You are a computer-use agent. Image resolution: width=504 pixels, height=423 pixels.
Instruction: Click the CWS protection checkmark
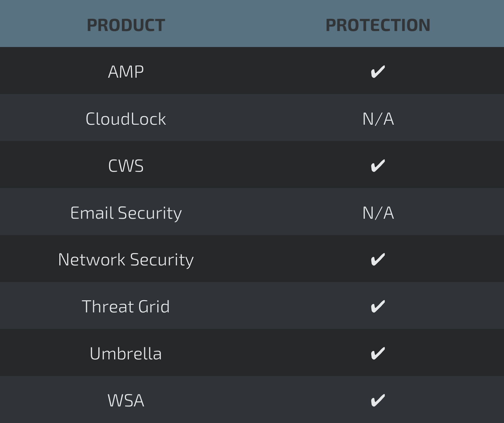coord(378,166)
